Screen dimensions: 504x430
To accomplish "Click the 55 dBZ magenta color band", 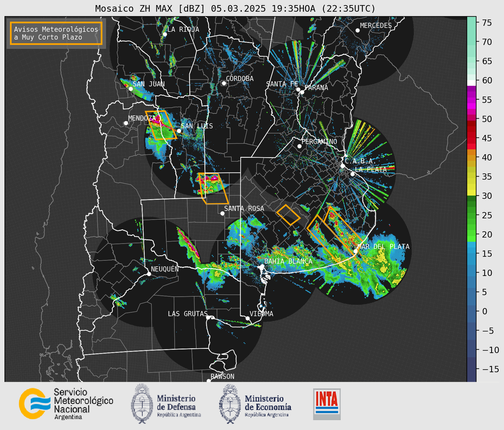I will click(471, 100).
